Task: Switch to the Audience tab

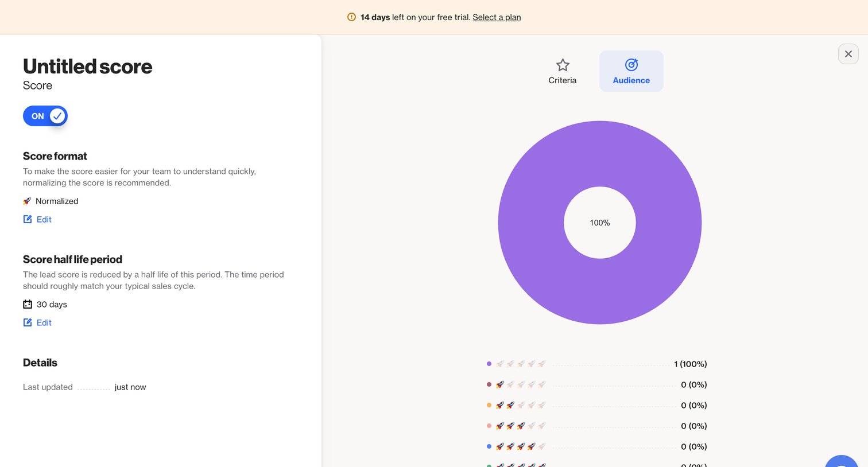Action: point(631,71)
